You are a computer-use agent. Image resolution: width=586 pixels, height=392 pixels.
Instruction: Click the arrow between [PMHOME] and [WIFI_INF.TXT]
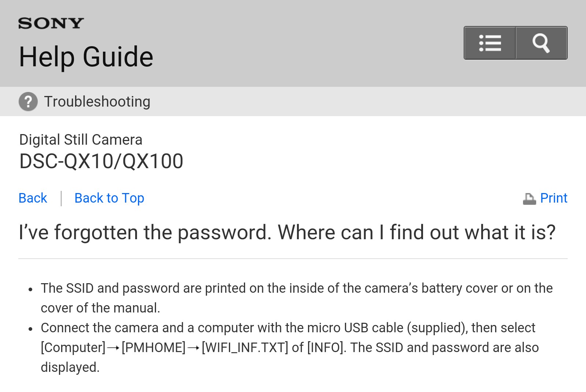pos(193,348)
